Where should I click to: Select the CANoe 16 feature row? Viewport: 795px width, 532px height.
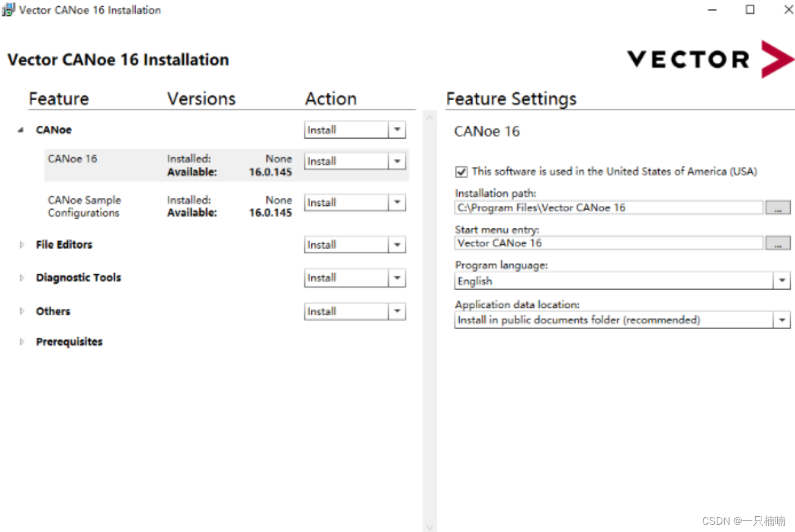(x=227, y=165)
